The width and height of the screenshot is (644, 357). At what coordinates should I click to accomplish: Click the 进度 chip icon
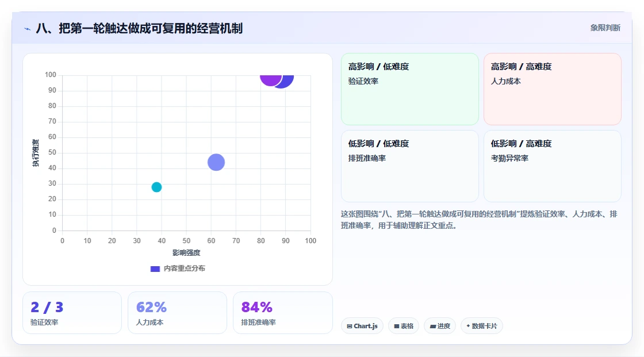tap(432, 326)
